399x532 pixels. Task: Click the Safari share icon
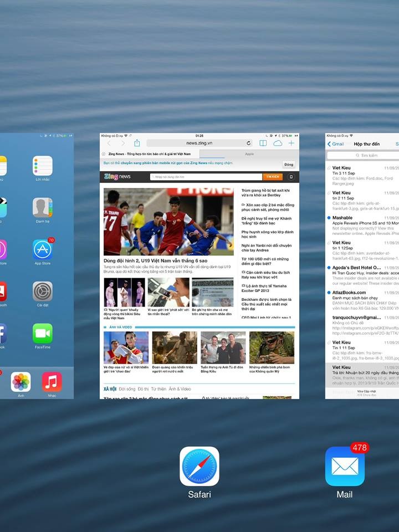coord(137,143)
